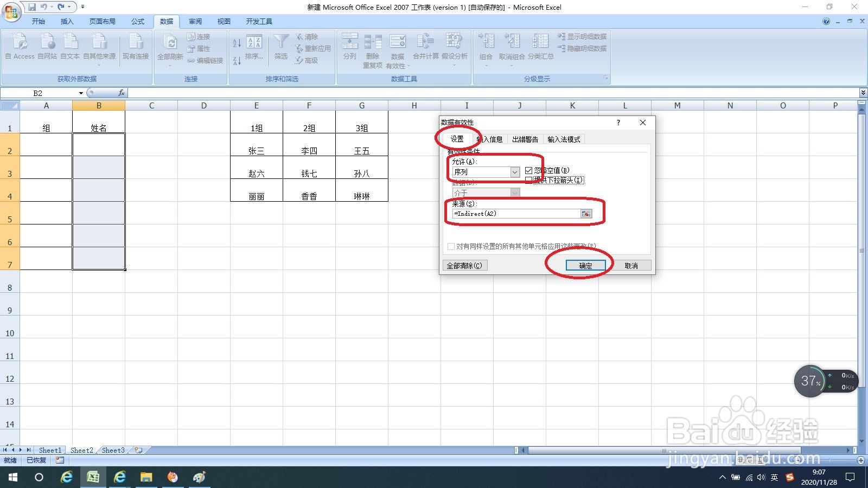Image resolution: width=868 pixels, height=488 pixels.
Task: Click the range selector icon in source field
Action: tap(586, 214)
